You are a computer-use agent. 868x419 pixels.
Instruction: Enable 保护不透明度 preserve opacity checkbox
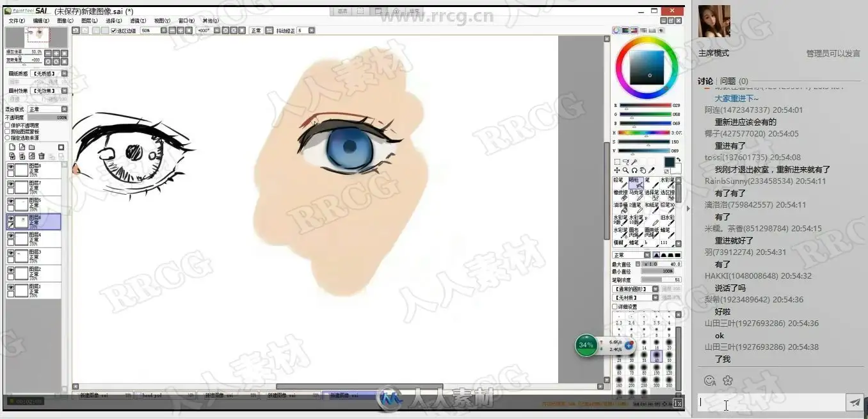(x=8, y=126)
